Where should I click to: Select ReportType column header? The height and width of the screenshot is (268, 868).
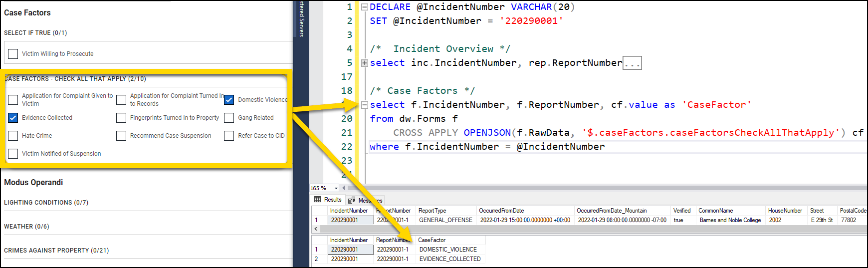click(446, 211)
